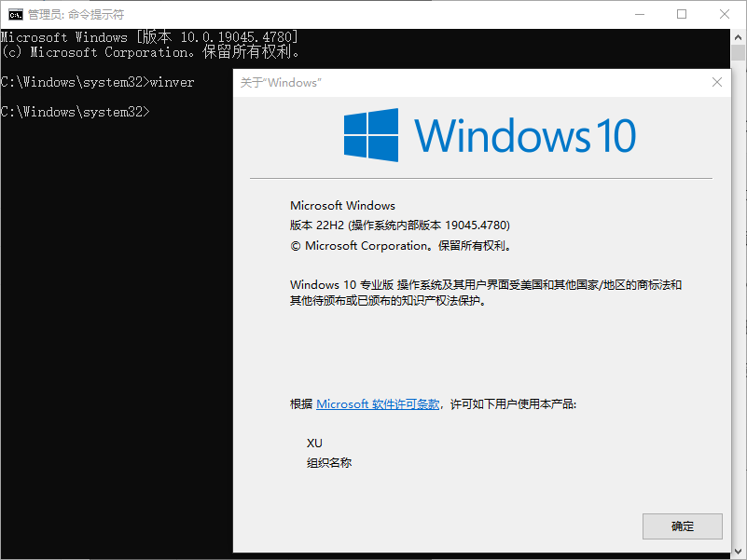The height and width of the screenshot is (560, 747).
Task: Close the 关于"Windows" dialog
Action: [717, 82]
